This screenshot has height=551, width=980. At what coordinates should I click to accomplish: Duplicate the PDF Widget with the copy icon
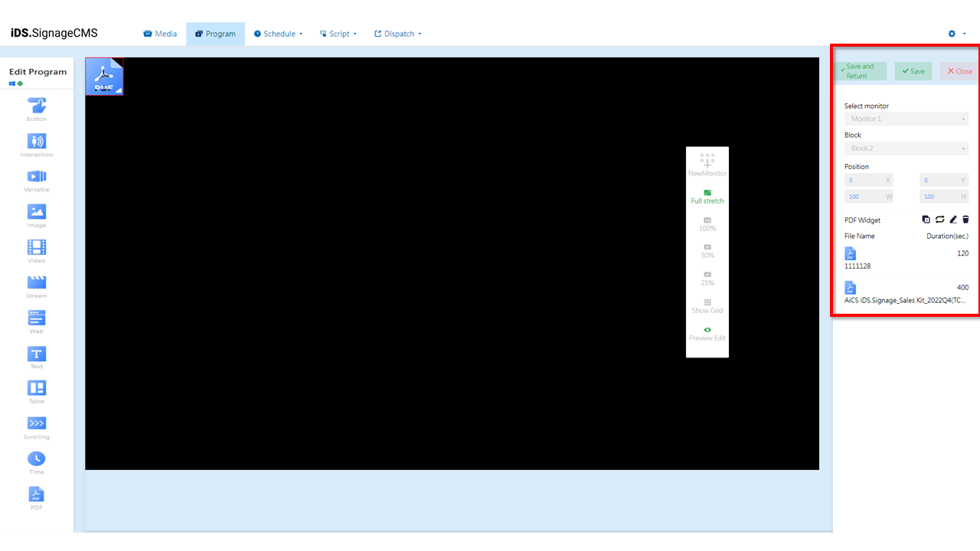[x=926, y=220]
